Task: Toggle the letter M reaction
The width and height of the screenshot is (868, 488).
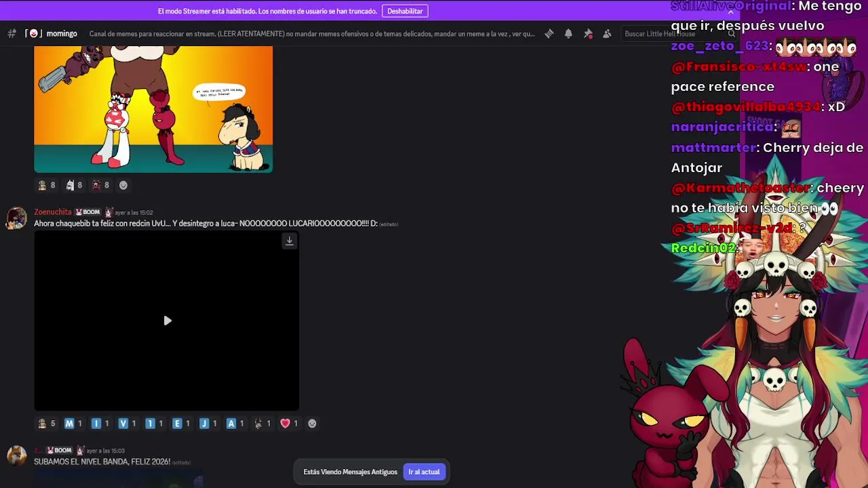Action: [73, 424]
